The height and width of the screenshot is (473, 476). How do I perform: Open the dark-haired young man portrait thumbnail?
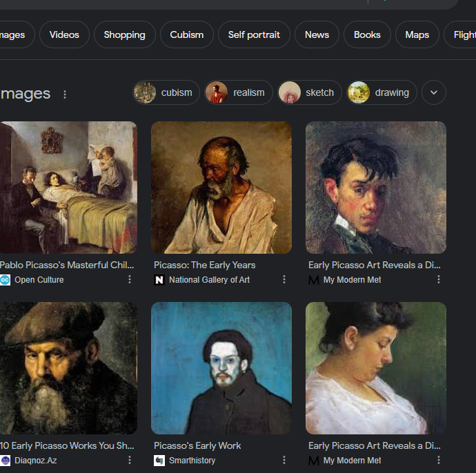[376, 188]
